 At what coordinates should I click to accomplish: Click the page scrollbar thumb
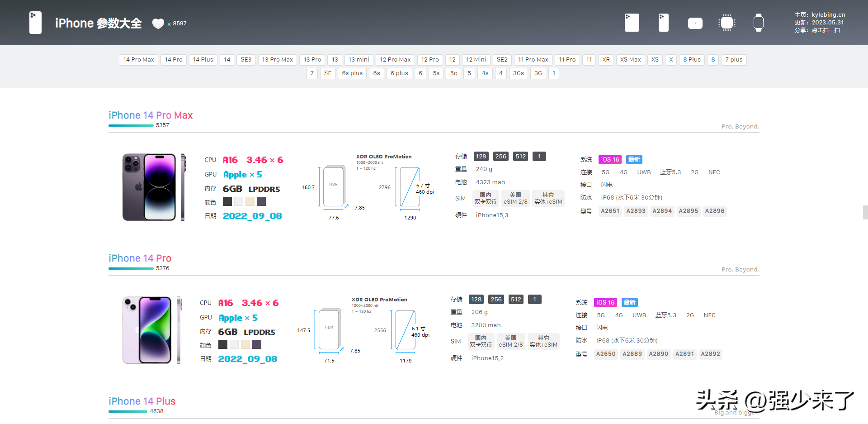(x=865, y=213)
